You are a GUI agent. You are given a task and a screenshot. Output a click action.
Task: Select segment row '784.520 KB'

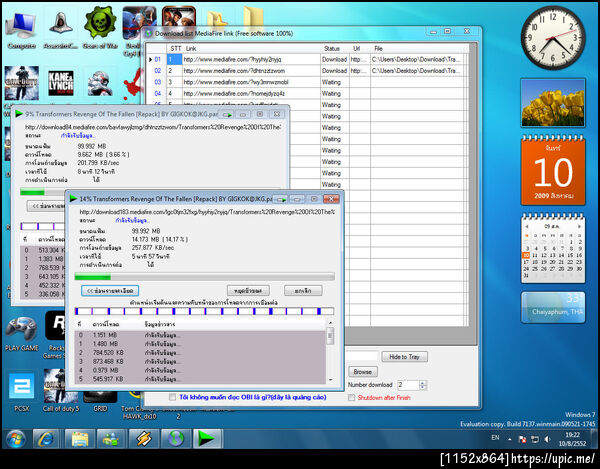click(x=200, y=353)
